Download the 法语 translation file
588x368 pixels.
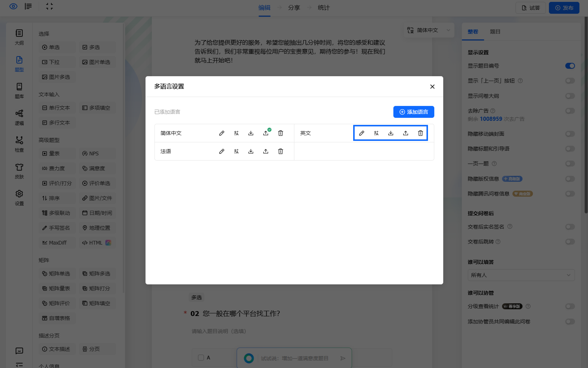coord(251,151)
